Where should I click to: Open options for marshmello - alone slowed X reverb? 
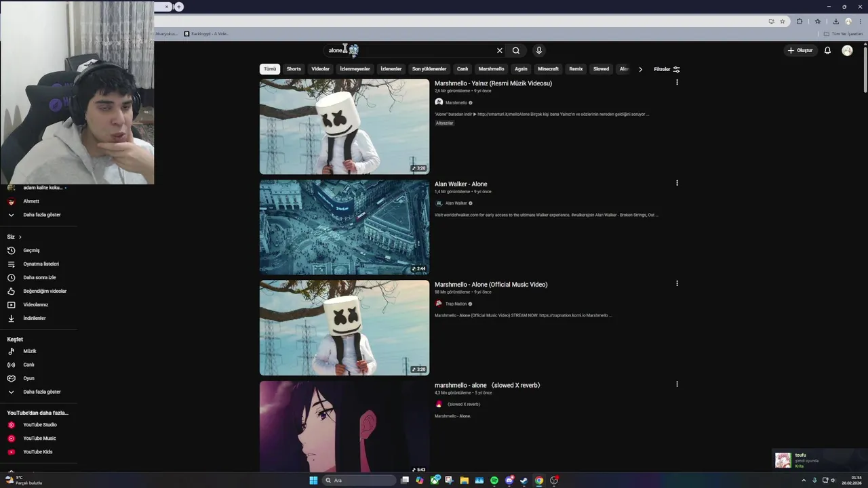pyautogui.click(x=677, y=384)
